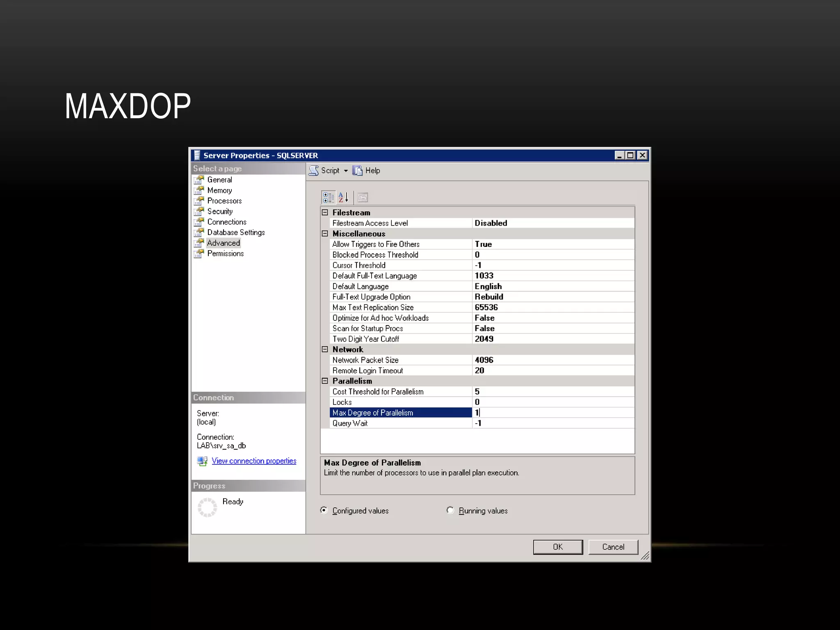Click the Property Pages icon
The height and width of the screenshot is (630, 840).
(x=363, y=198)
